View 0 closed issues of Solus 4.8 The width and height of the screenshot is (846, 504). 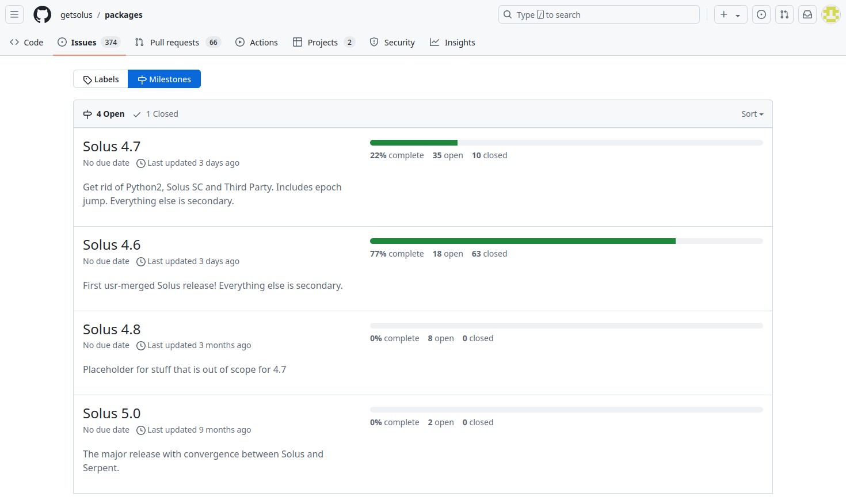point(478,338)
